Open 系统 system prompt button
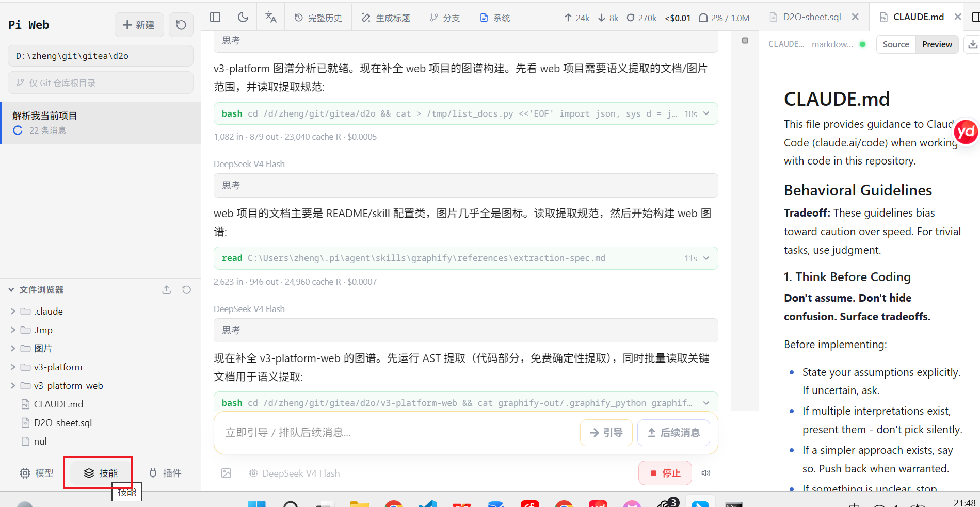 (x=495, y=18)
